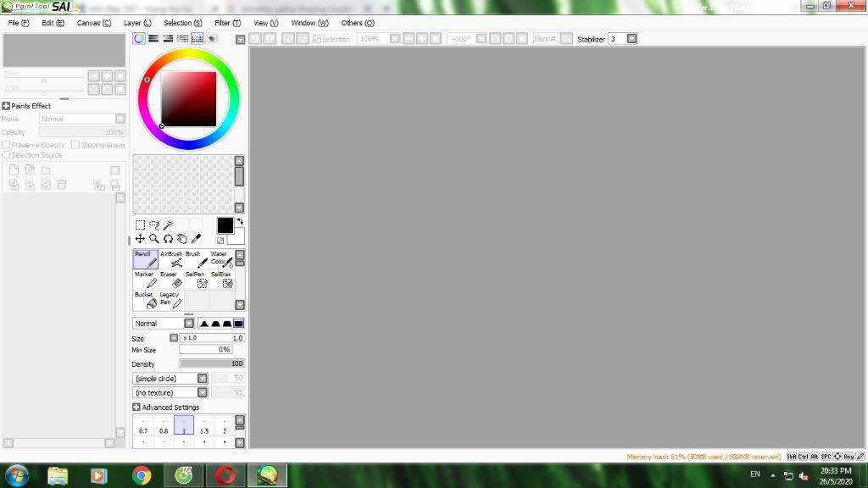Click the Density slider bar

click(x=211, y=363)
